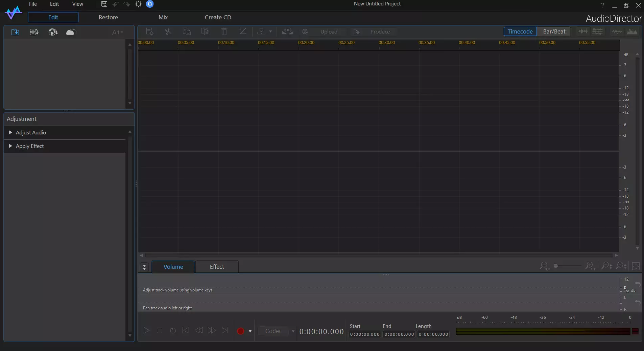Click the red Record button
644x351 pixels.
tap(241, 331)
